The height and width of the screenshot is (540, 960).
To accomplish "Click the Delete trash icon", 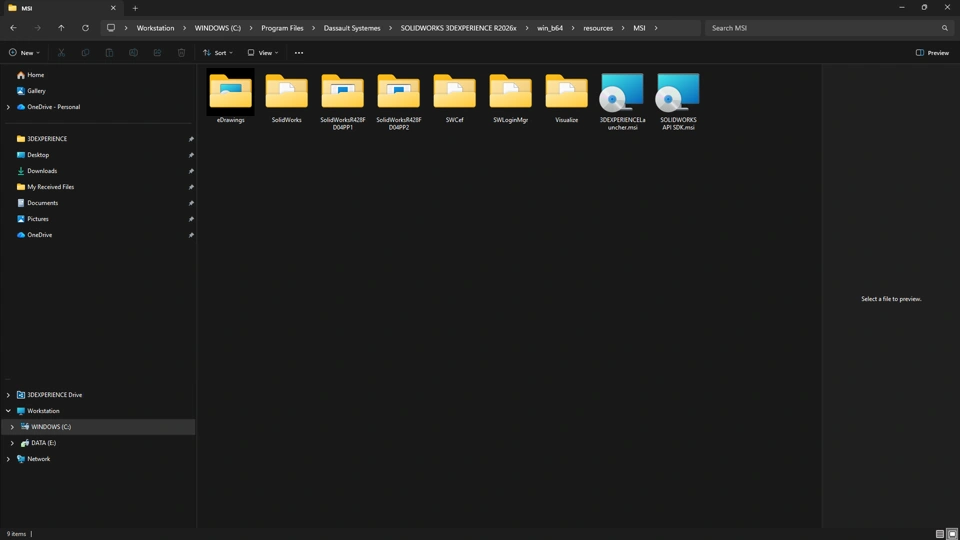I will click(x=181, y=53).
